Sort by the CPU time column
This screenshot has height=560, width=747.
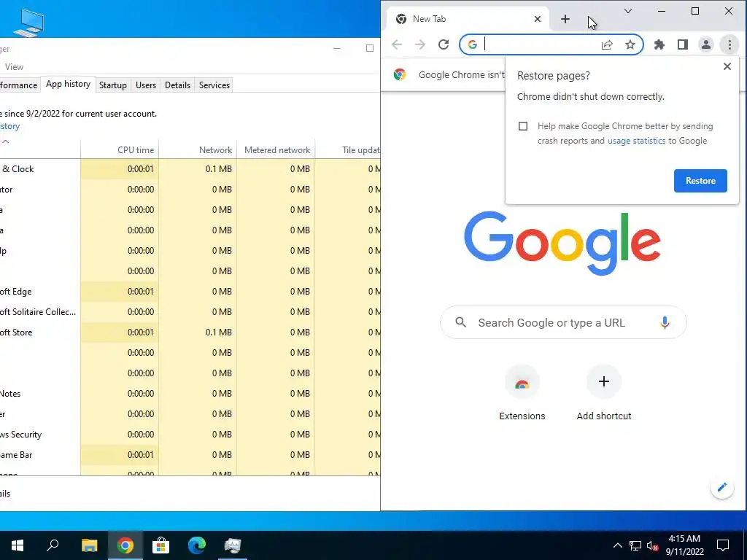point(120,149)
